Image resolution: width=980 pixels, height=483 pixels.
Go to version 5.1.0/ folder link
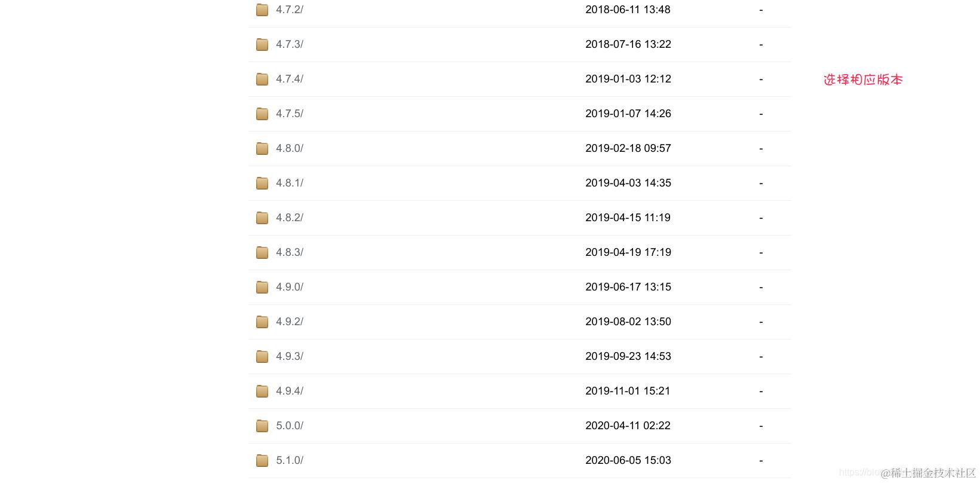pos(290,460)
